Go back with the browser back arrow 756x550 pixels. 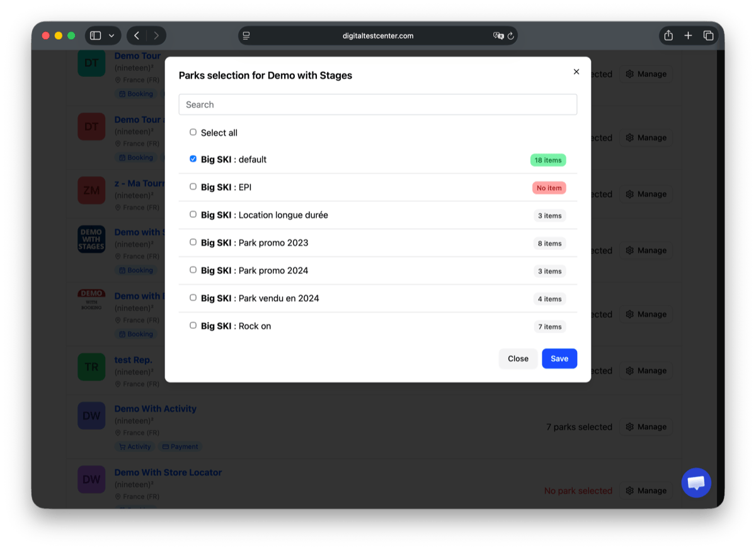(x=137, y=36)
